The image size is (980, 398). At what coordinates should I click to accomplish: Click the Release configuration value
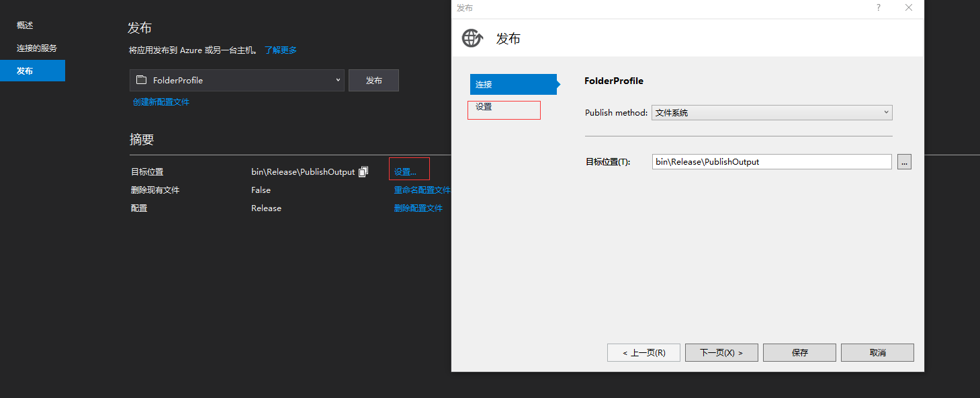pos(266,208)
